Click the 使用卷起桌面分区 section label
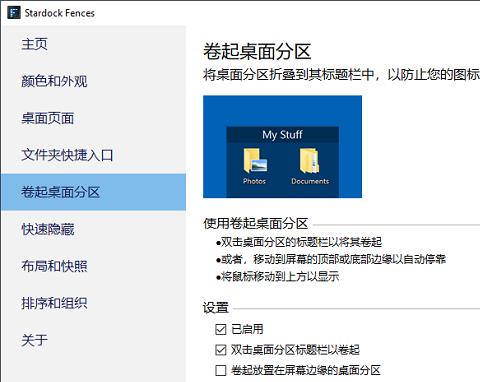The width and height of the screenshot is (480, 382). [256, 223]
